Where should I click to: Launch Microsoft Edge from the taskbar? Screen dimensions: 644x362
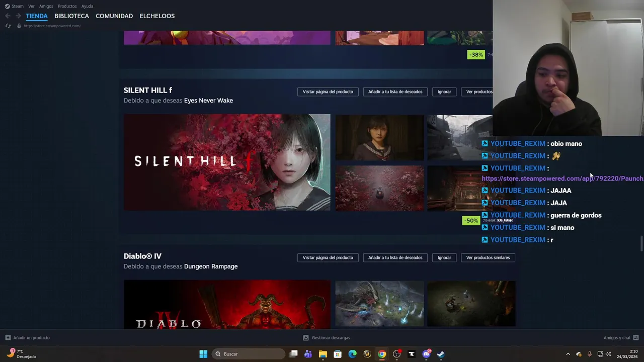click(352, 354)
